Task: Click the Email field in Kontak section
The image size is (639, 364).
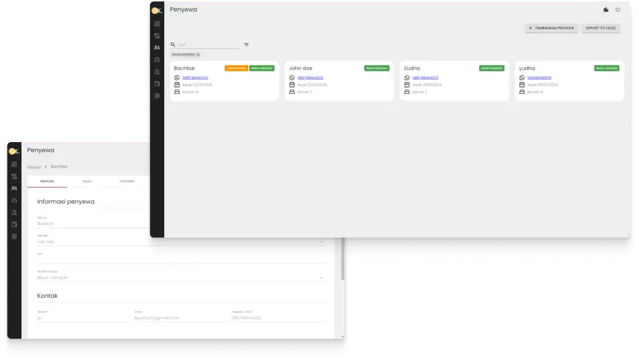Action: tap(180, 318)
